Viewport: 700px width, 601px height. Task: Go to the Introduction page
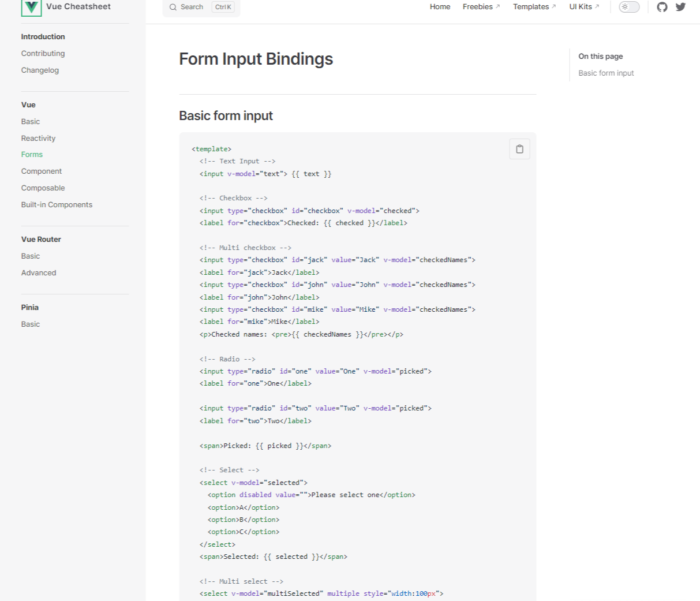[43, 36]
